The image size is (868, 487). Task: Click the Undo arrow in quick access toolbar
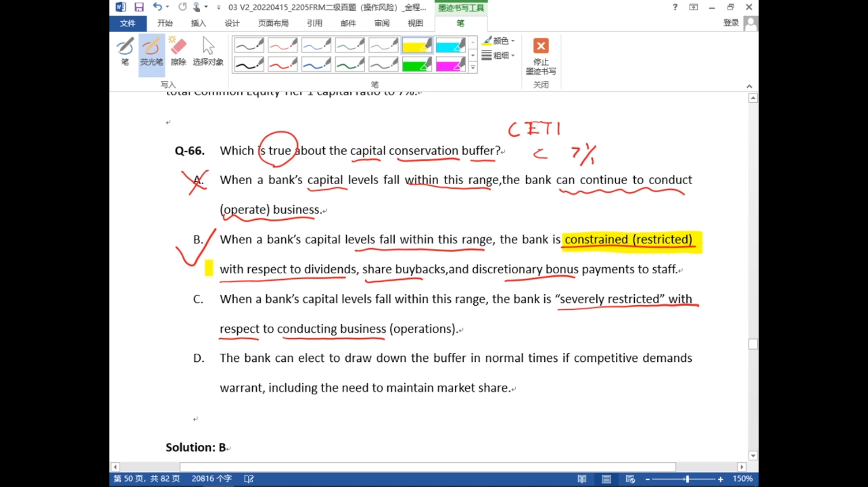coord(157,7)
